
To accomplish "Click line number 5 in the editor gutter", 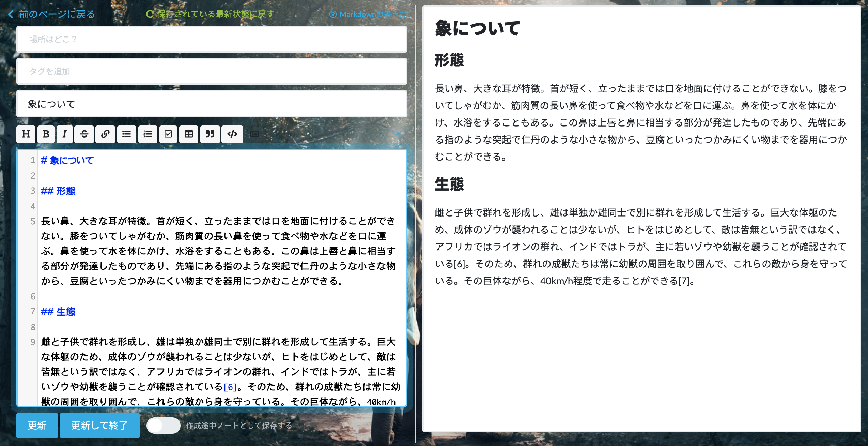I will (33, 221).
